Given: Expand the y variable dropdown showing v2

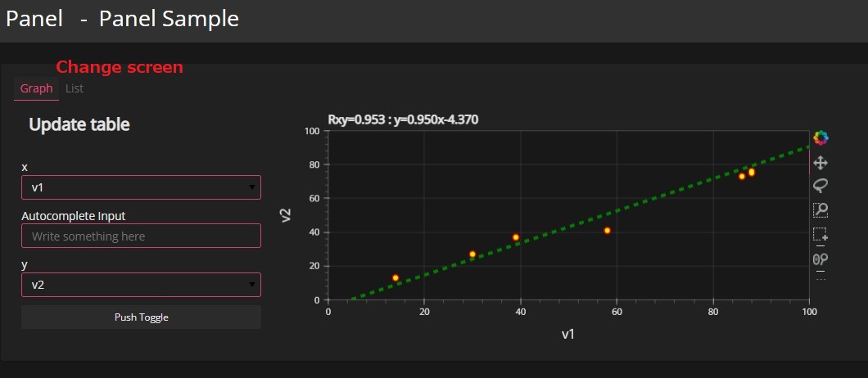Looking at the screenshot, I should coord(141,285).
